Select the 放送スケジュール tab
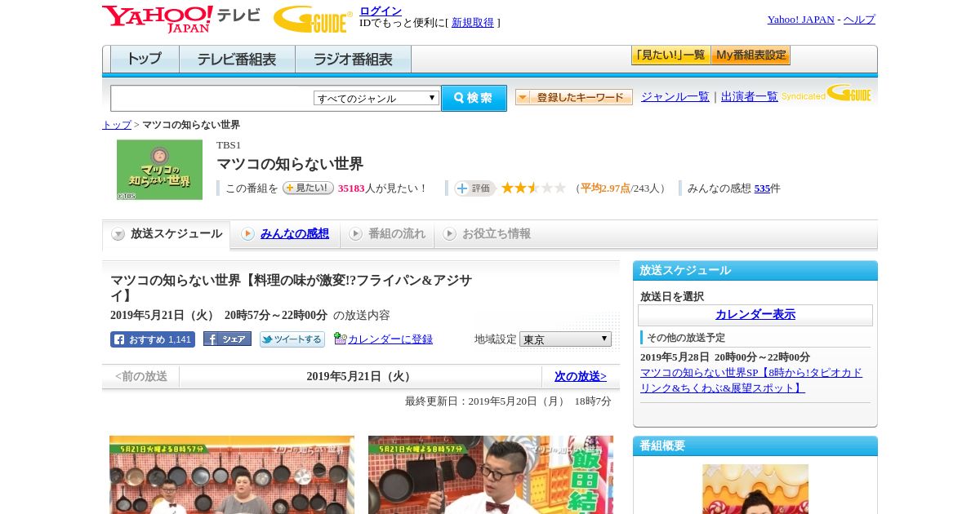The width and height of the screenshot is (980, 514). coord(166,234)
